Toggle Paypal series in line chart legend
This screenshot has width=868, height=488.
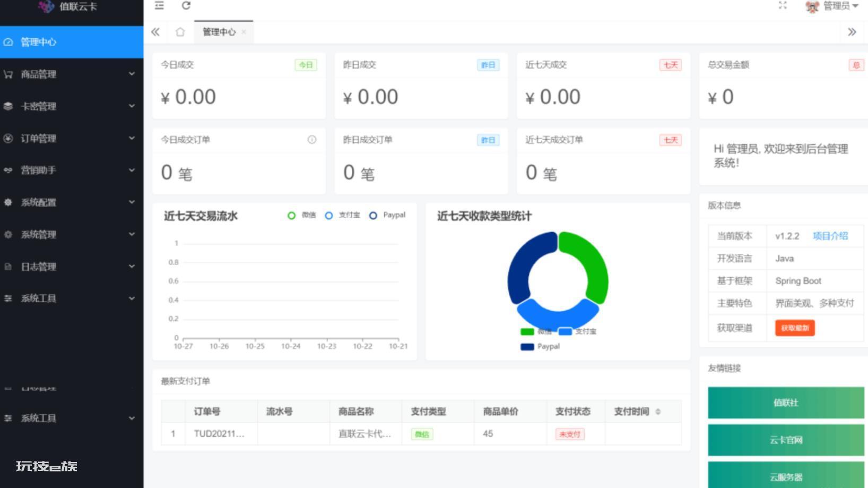click(387, 215)
